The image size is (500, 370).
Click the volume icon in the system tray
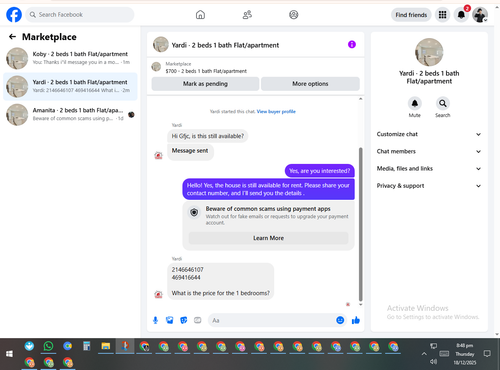coord(433,361)
